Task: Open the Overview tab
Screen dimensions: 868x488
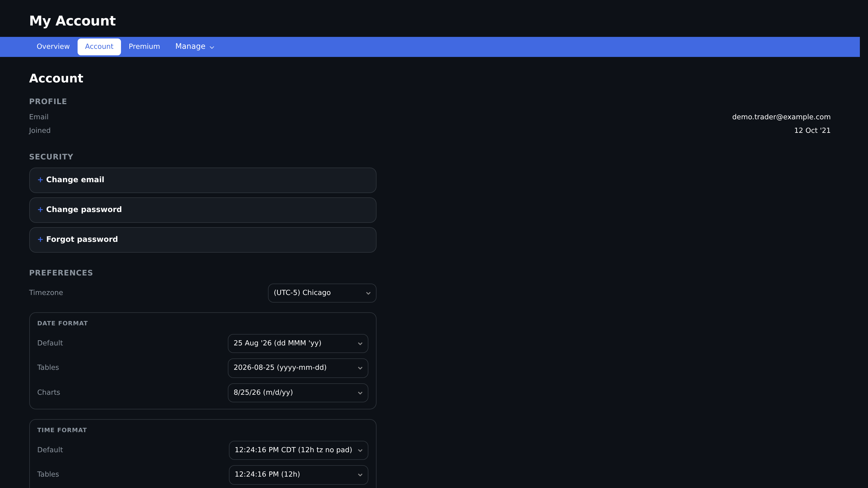Action: 53,46
